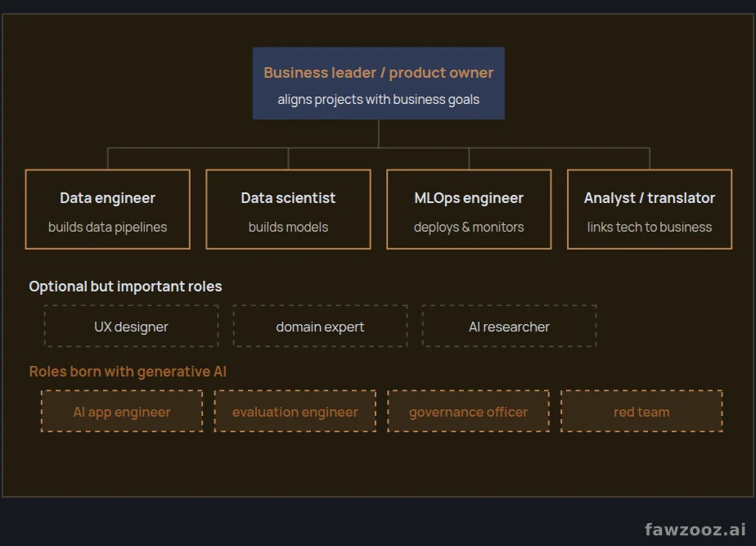Select the Analyst / translator box
This screenshot has height=546, width=756.
pyautogui.click(x=650, y=209)
